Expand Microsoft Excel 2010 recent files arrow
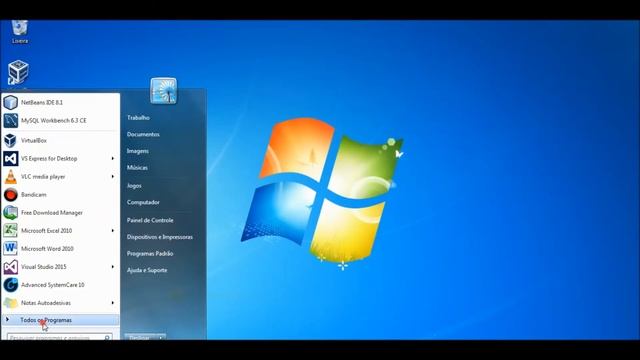This screenshot has width=640, height=360. [x=113, y=231]
